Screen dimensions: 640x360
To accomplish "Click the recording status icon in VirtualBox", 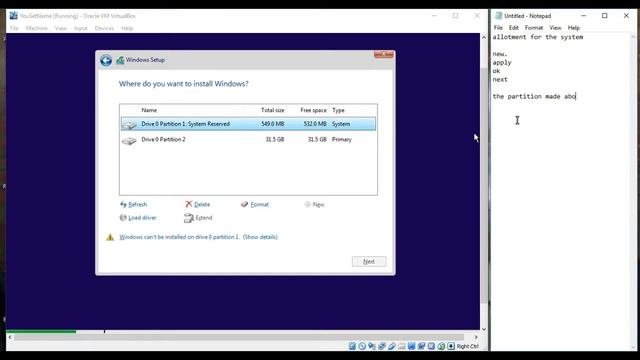I will (x=421, y=346).
